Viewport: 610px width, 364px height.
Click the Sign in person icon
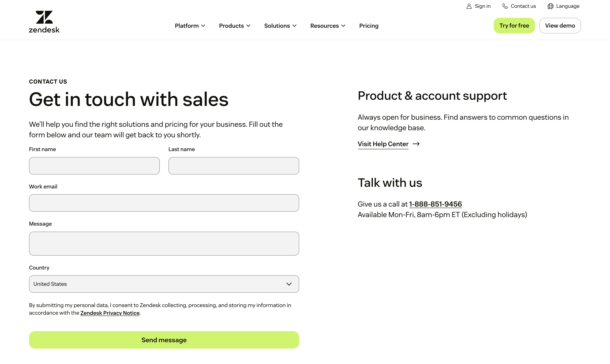point(469,6)
